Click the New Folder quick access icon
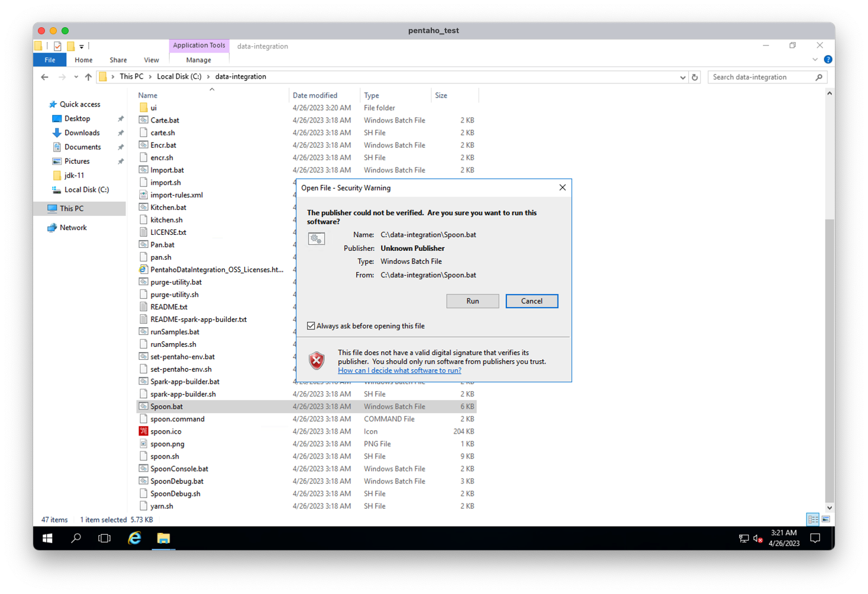 coord(70,46)
